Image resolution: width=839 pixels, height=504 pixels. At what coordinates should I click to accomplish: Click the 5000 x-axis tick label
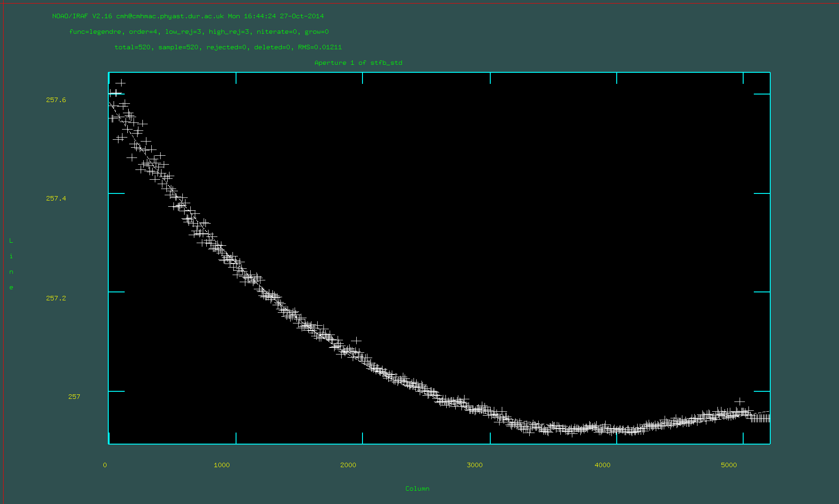pos(729,465)
